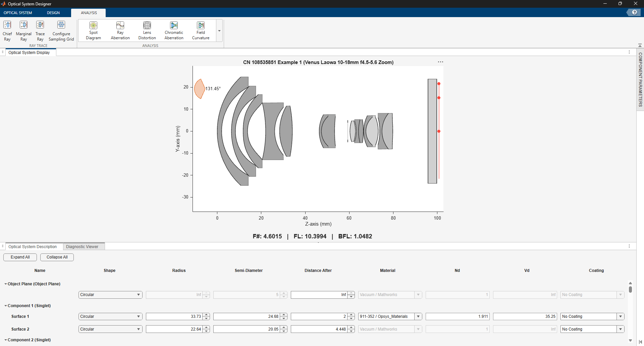The width and height of the screenshot is (644, 346).
Task: Click the Surface 1 row label
Action: coord(20,316)
